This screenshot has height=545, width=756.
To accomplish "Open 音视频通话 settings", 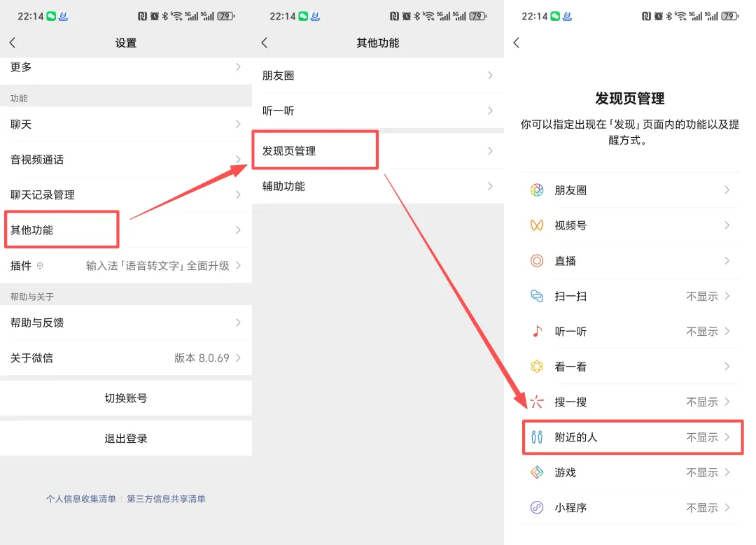I will (126, 160).
